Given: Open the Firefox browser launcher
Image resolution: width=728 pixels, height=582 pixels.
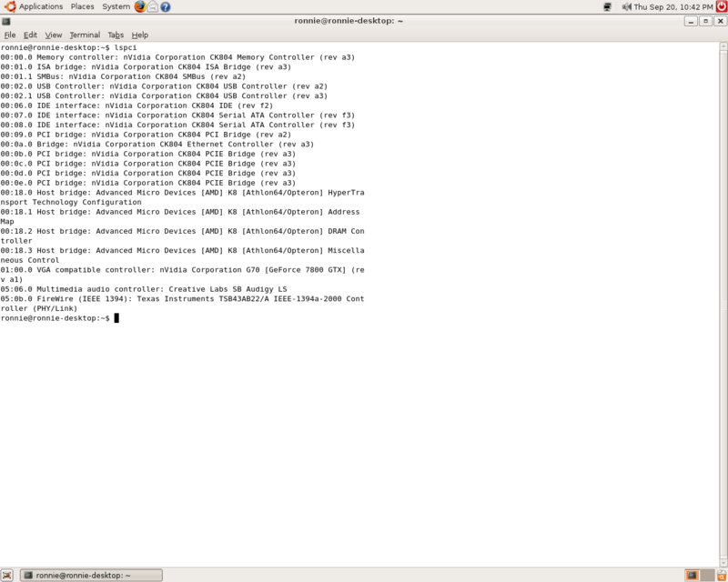Looking at the screenshot, I should pos(140,6).
